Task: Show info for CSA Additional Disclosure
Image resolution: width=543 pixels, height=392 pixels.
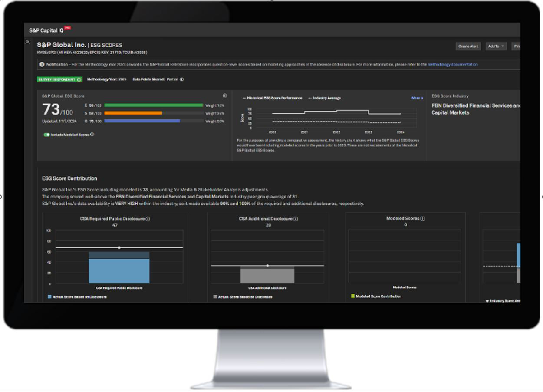Action: (296, 219)
